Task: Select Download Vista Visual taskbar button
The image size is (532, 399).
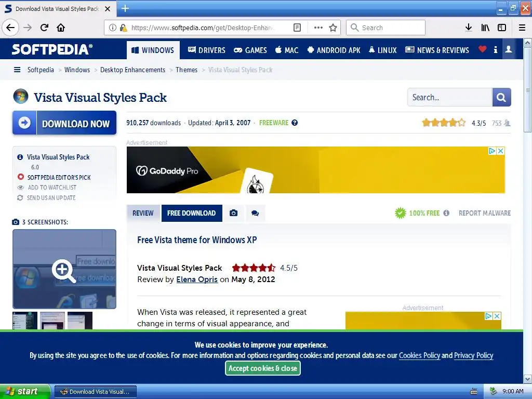Action: click(96, 392)
